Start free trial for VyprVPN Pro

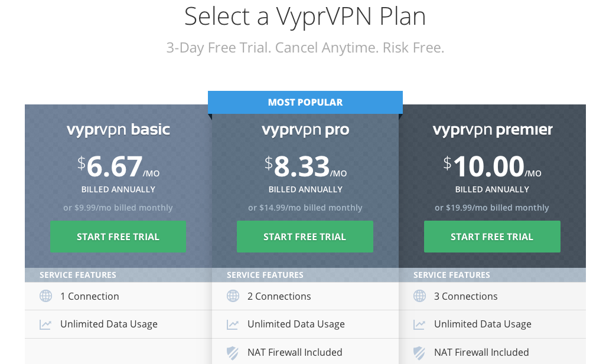coord(305,237)
